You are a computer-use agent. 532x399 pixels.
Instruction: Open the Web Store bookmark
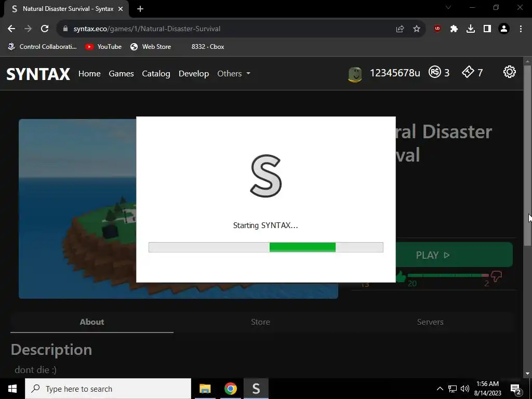(x=151, y=47)
